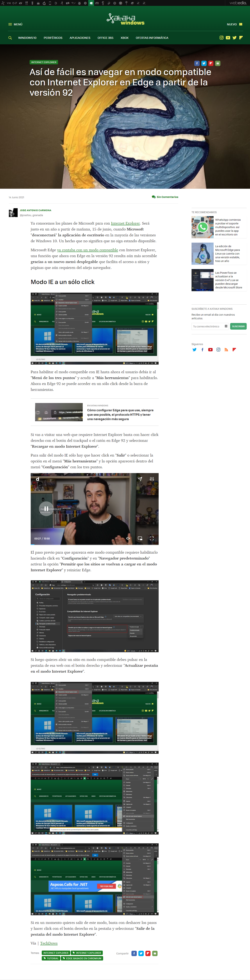Follow on YouTube in the Síguenos section
The width and height of the screenshot is (250, 980).
coord(210,350)
